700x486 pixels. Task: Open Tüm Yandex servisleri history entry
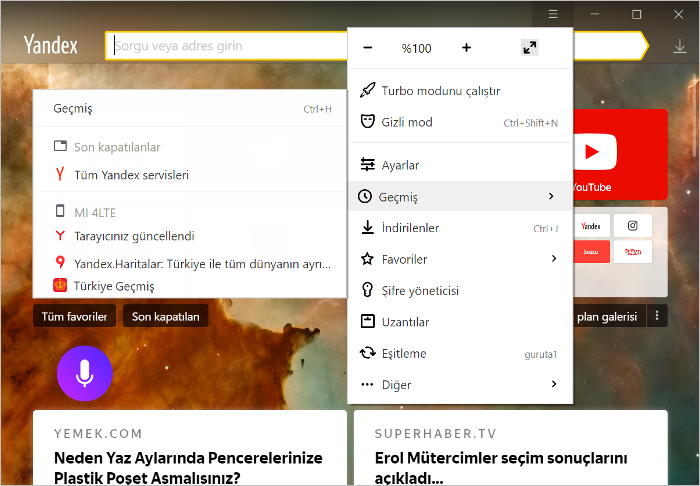point(190,174)
